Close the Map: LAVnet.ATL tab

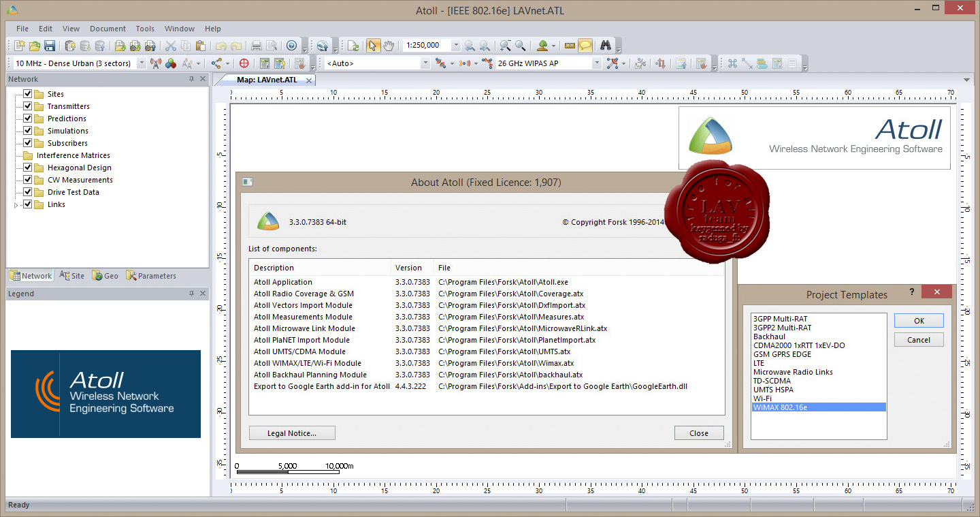pyautogui.click(x=308, y=80)
